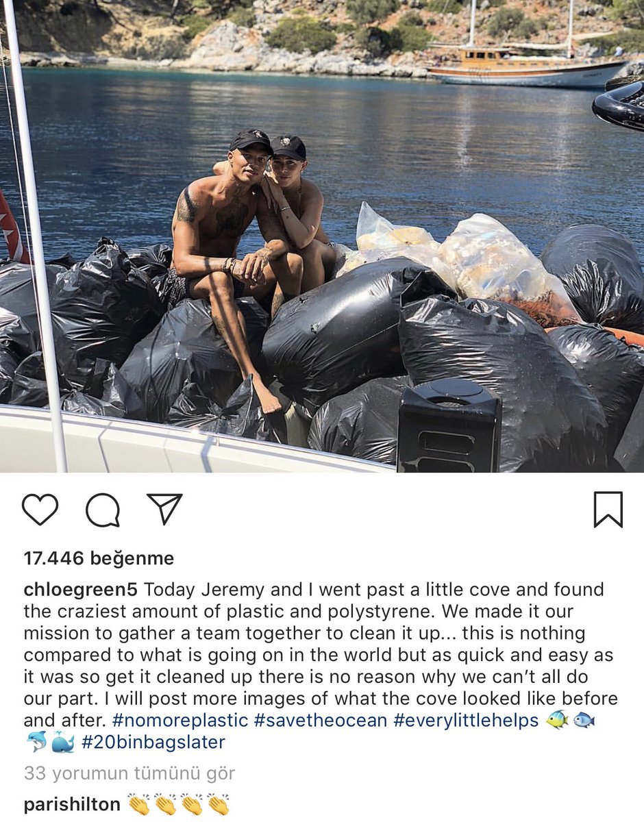This screenshot has height=822, width=644.
Task: Tap the caption text starting 'Today Jeremy'
Action: 321,656
